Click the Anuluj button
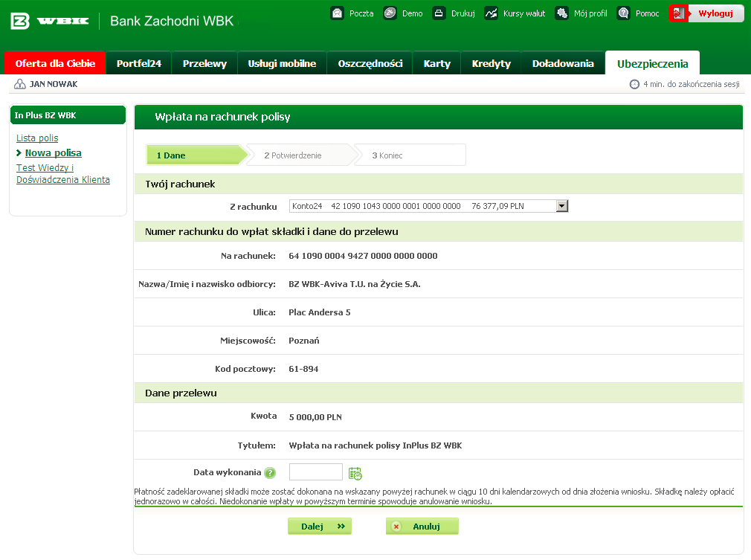The image size is (751, 560). (422, 527)
